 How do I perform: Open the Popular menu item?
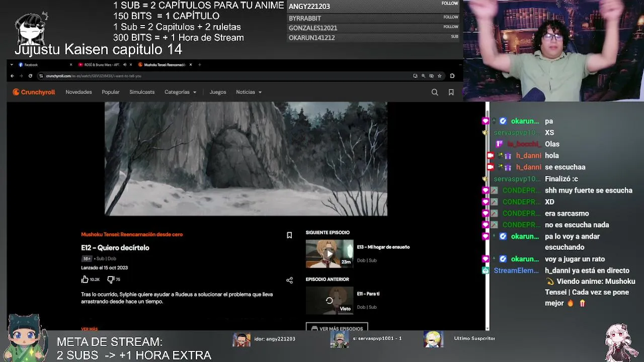coord(111,92)
